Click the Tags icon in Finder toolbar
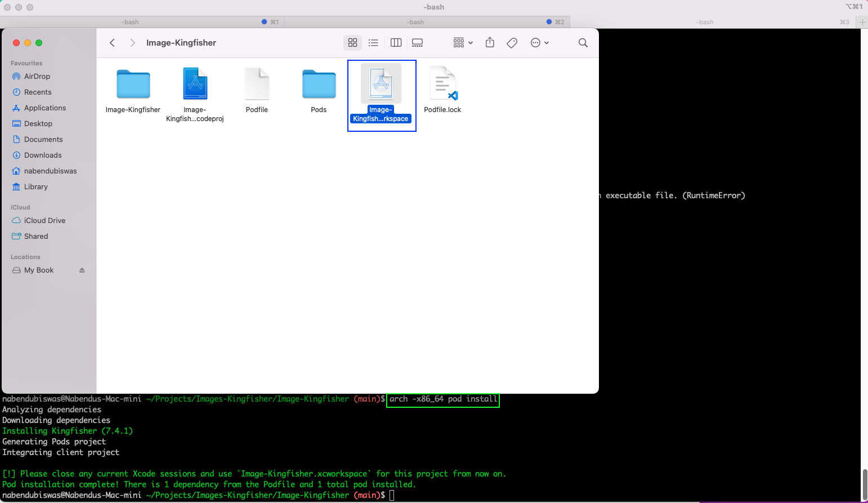 [x=512, y=43]
